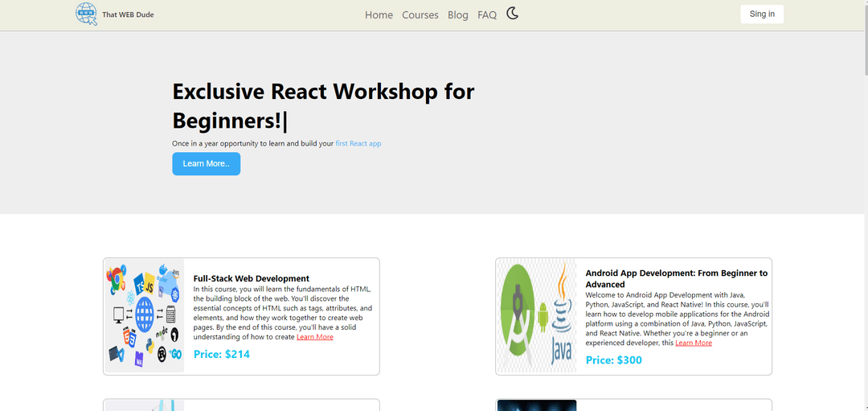Click the Full-Stack Web Development course image
868x411 pixels.
click(x=145, y=316)
